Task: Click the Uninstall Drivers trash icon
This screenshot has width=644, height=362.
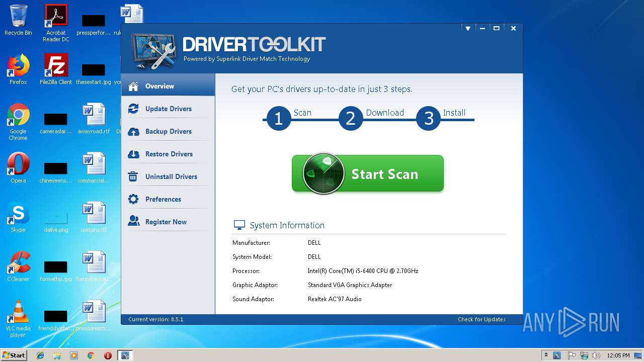Action: point(133,176)
